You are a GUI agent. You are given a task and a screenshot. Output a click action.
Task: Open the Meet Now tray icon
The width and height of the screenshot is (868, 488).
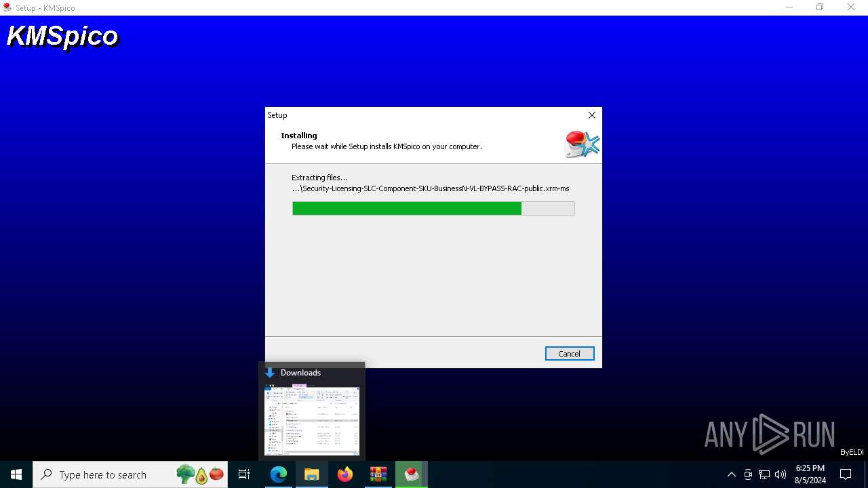click(748, 474)
